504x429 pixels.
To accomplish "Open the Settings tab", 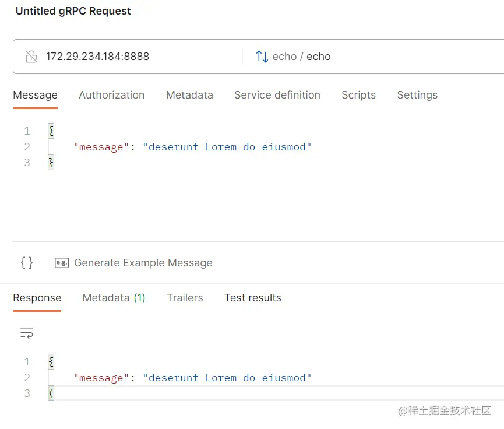I will point(417,95).
